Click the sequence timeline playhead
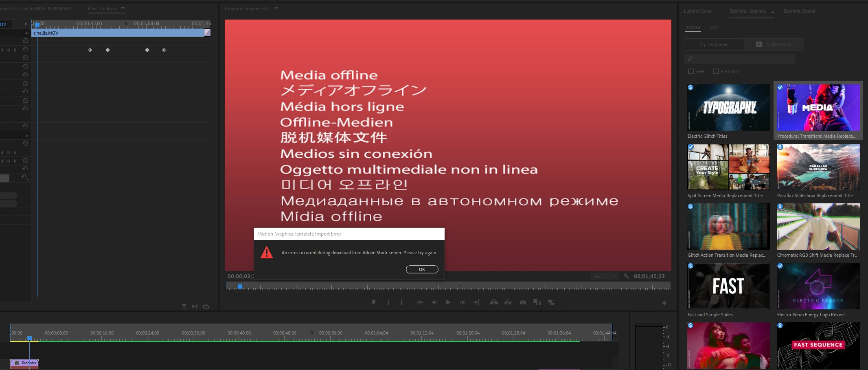868x370 pixels. 29,338
